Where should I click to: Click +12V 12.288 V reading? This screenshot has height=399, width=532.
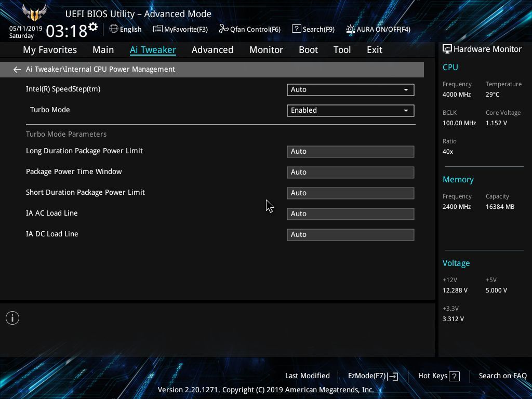[455, 290]
